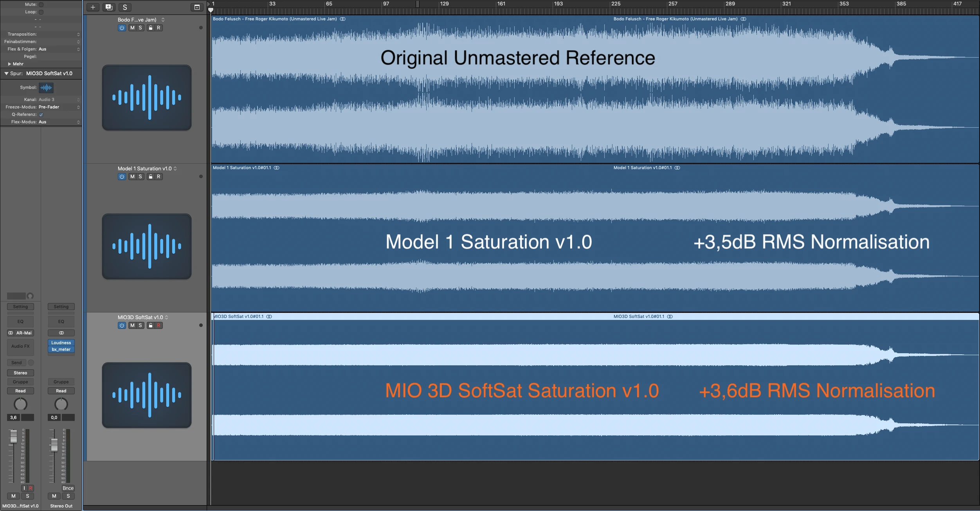Image resolution: width=980 pixels, height=511 pixels.
Task: Open the Loudness plugin slot
Action: point(61,343)
